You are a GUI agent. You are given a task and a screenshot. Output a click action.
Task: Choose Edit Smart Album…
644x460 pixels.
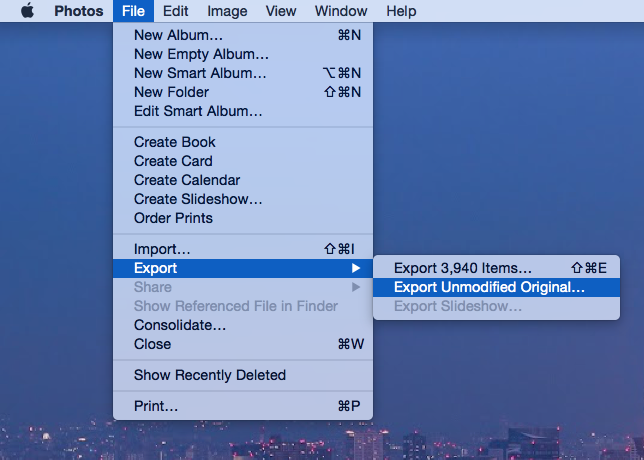tap(243, 111)
